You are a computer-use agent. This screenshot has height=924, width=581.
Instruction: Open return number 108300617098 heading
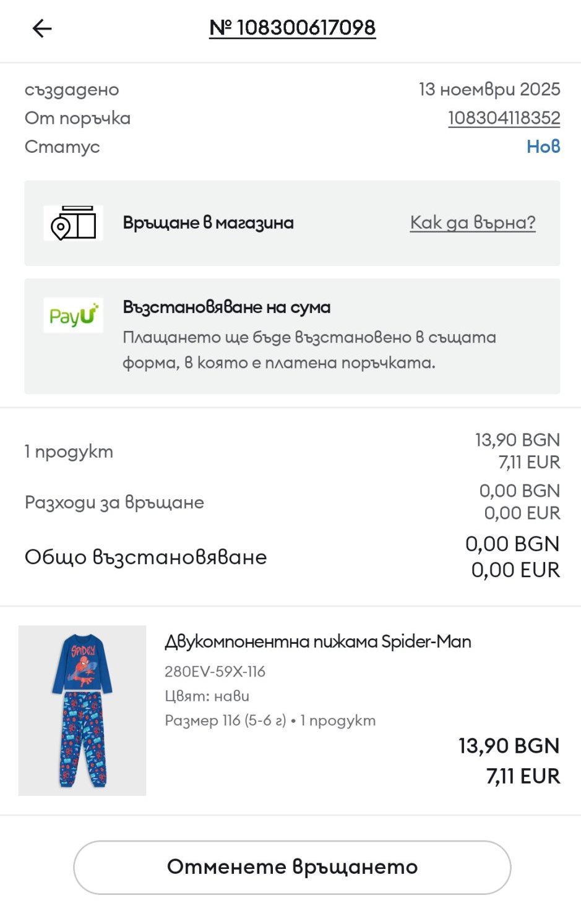click(292, 28)
